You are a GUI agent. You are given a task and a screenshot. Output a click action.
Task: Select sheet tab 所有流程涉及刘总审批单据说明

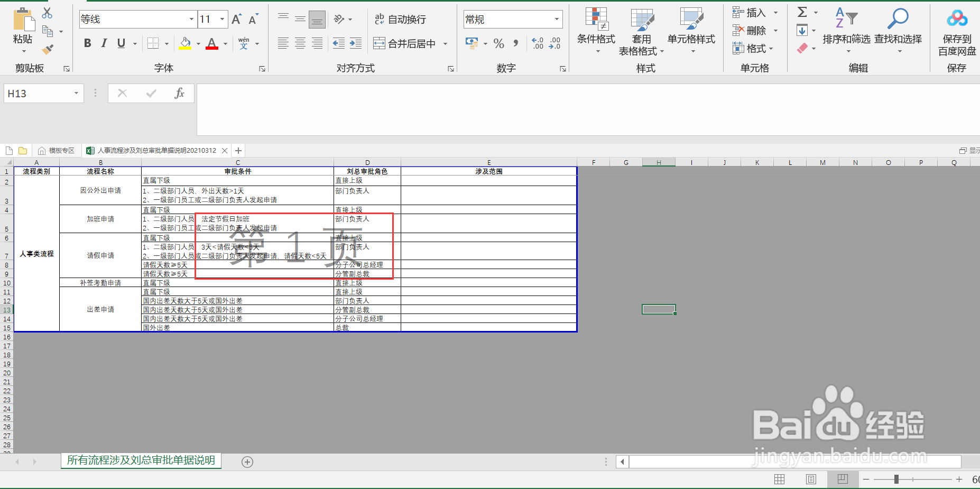141,460
